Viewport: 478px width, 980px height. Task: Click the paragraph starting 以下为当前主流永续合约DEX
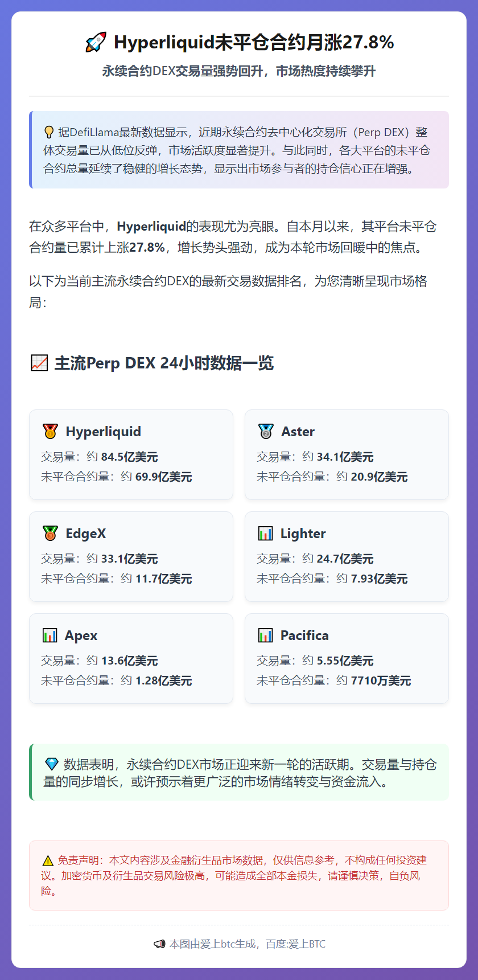click(x=228, y=292)
